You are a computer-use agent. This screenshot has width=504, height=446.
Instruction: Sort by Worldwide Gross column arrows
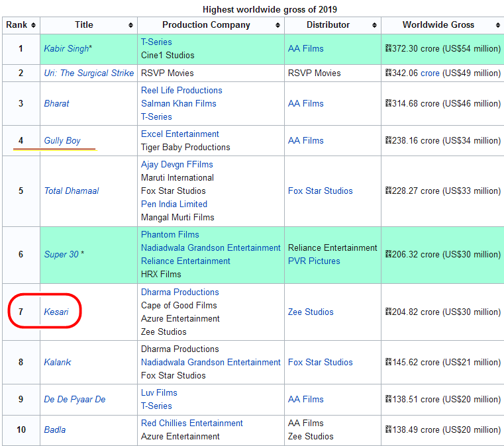[498, 25]
